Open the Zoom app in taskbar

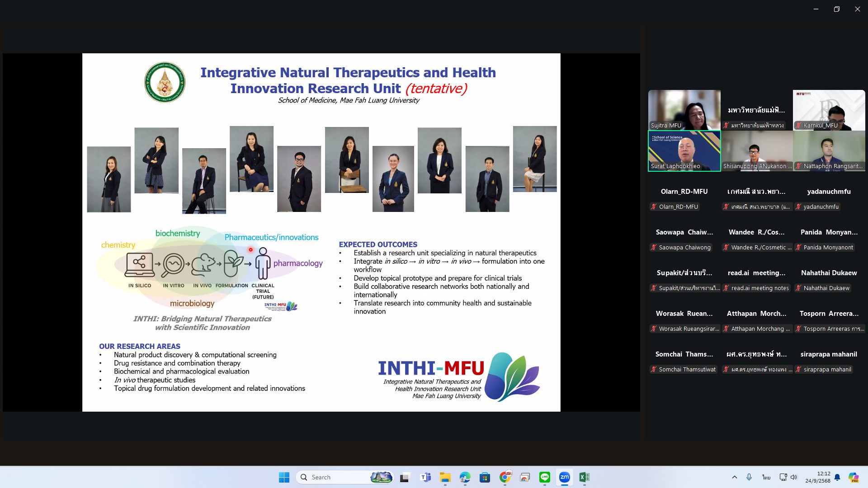pos(564,477)
